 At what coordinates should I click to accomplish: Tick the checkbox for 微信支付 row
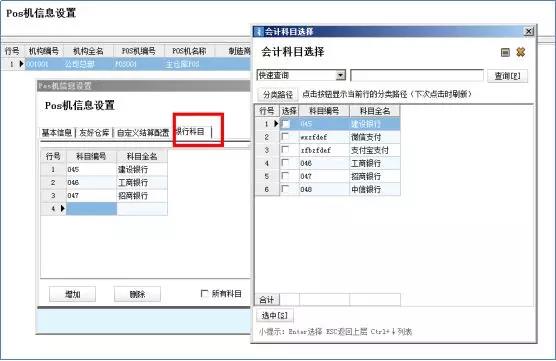coord(285,137)
